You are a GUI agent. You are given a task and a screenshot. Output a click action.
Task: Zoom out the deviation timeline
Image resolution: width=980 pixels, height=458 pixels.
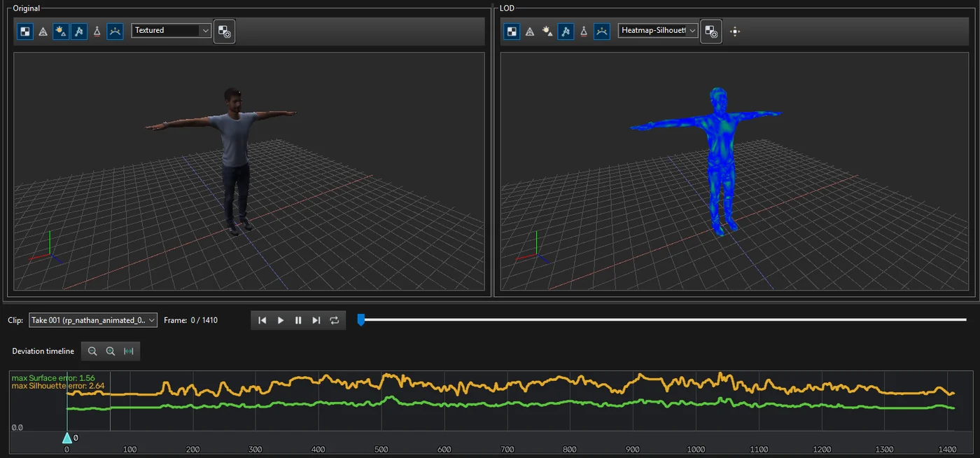coord(92,351)
